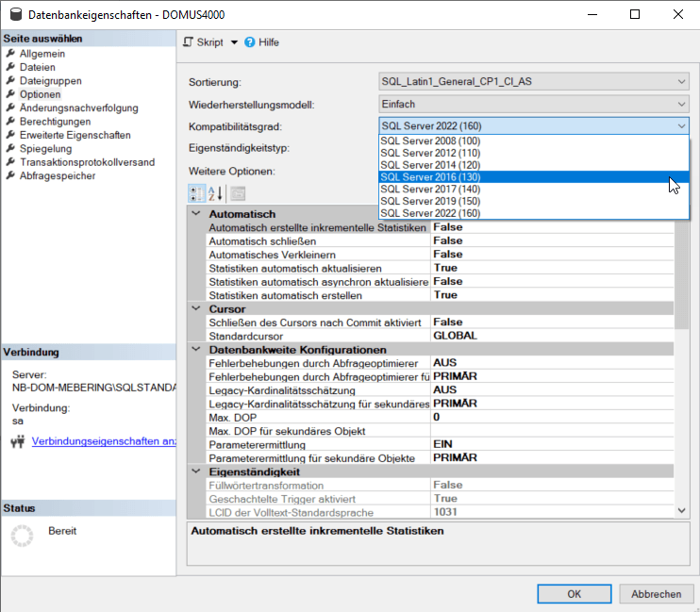
Task: Click the database icon in title bar
Action: 16,14
